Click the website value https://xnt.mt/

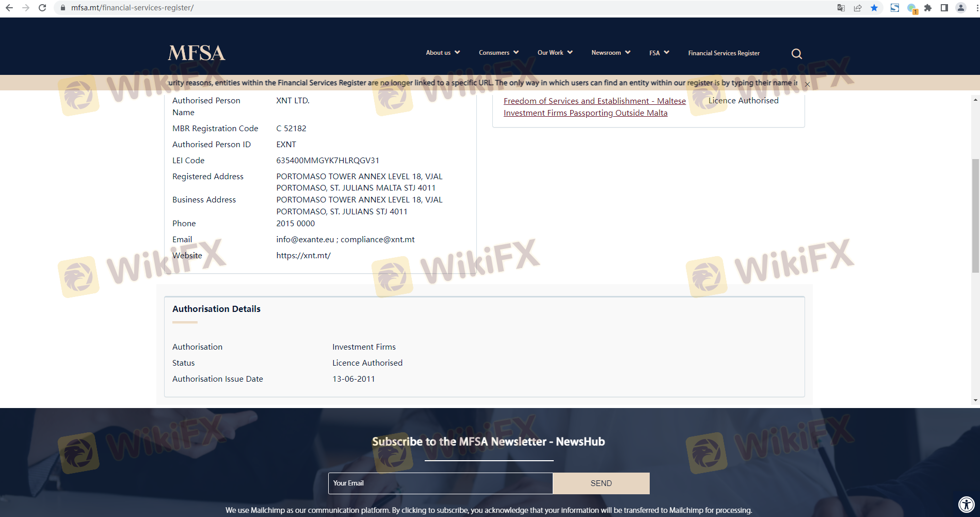pyautogui.click(x=303, y=256)
